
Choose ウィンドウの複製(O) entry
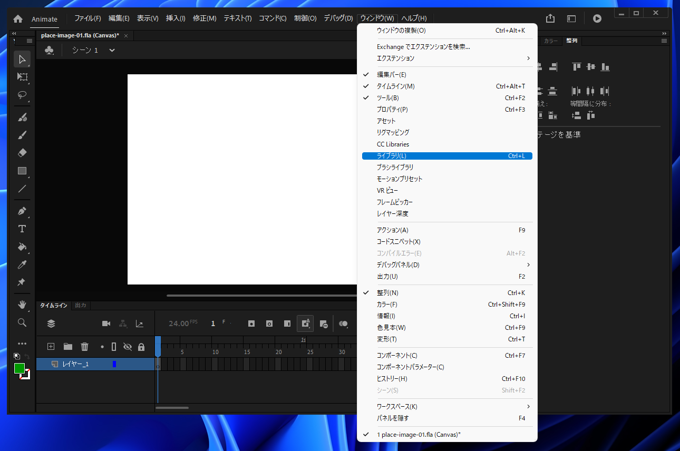(447, 30)
